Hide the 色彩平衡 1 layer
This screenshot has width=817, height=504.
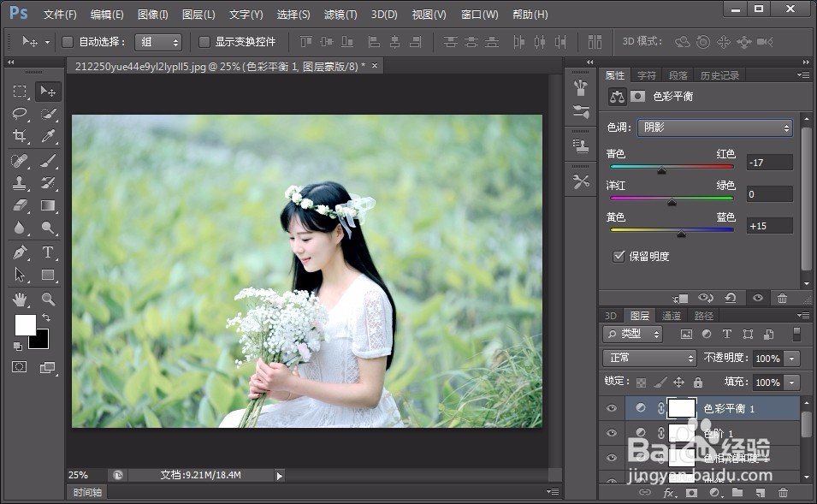tap(612, 409)
